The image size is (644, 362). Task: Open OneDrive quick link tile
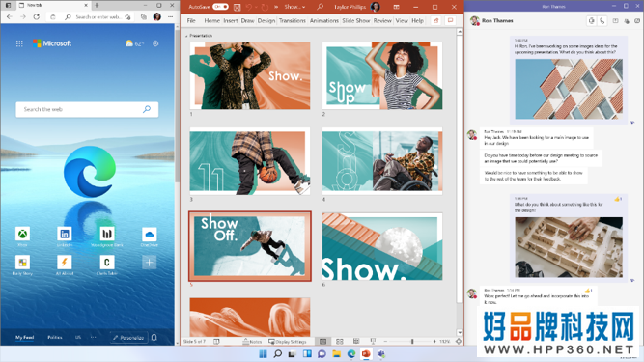pos(149,237)
